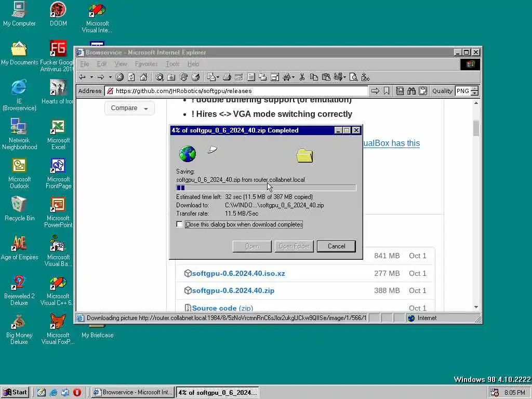Click Internet Explorer Quick Launch icon
The width and height of the screenshot is (532, 399).
[x=54, y=392]
